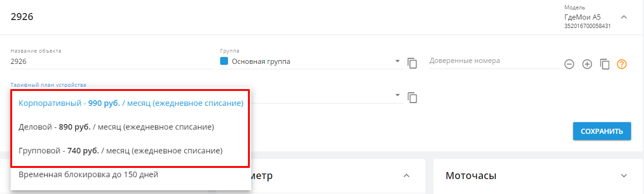
Task: Click the plus icon to add a trusted number
Action: [587, 64]
